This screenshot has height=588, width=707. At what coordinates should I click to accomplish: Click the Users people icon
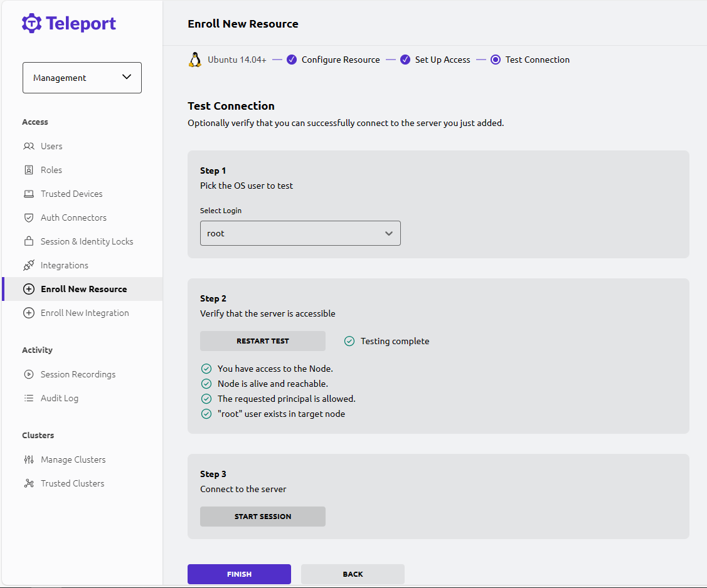point(29,146)
